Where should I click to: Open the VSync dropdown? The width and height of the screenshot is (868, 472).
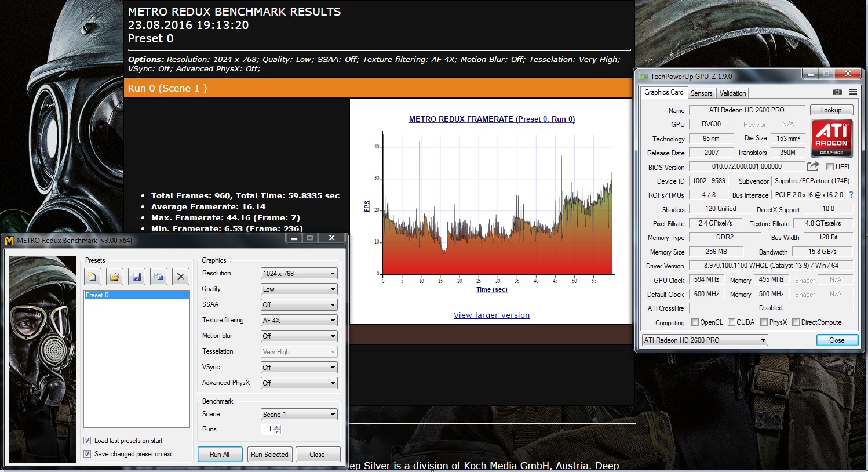[x=299, y=368]
